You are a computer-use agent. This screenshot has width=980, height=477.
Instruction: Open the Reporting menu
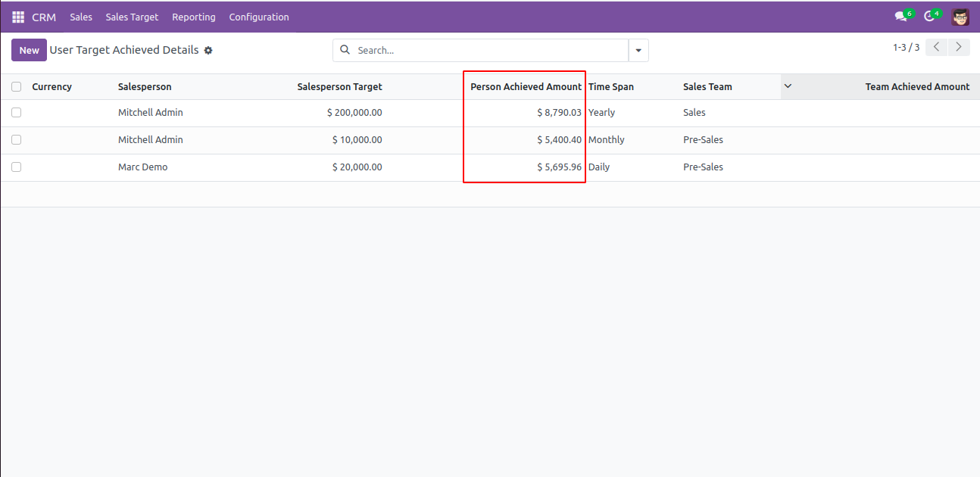(x=193, y=17)
